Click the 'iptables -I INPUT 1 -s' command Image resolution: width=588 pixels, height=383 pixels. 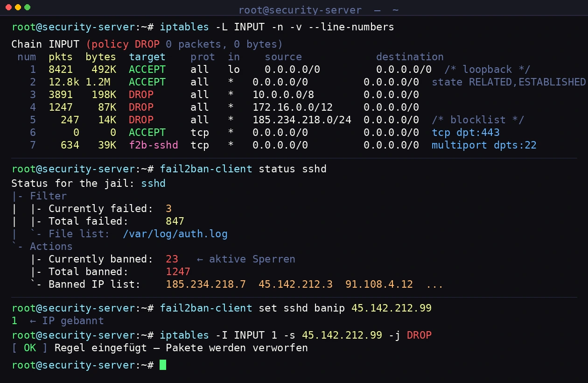231,335
